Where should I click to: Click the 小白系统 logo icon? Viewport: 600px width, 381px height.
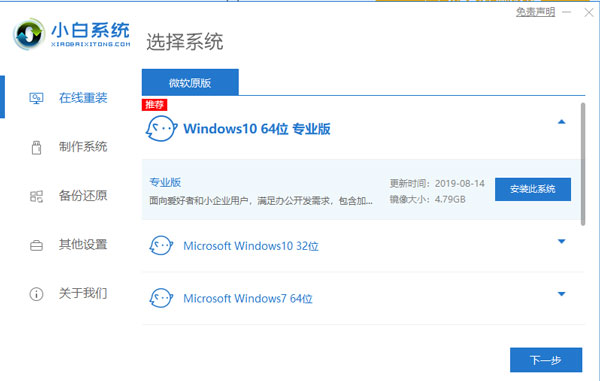pyautogui.click(x=29, y=34)
